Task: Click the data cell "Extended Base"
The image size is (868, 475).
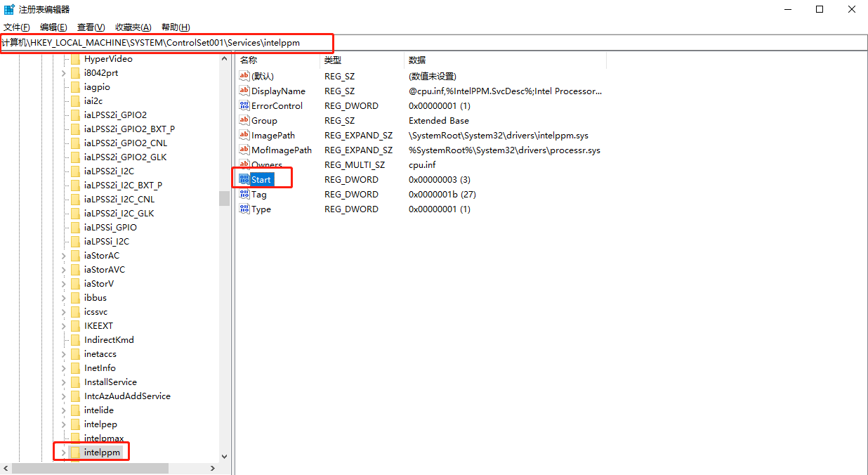Action: [x=439, y=121]
